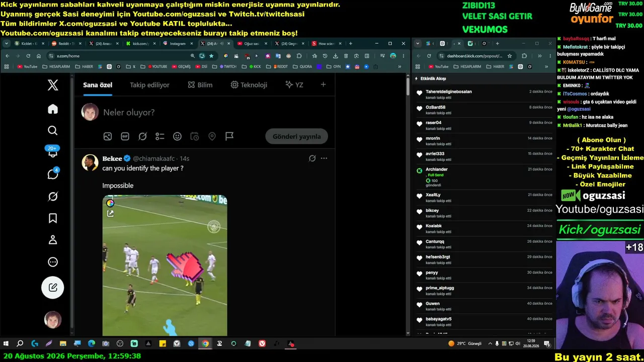Screen dimensions: 644x362
Task: Open the HABER bookmark folder in the X window
Action: pyautogui.click(x=85, y=66)
